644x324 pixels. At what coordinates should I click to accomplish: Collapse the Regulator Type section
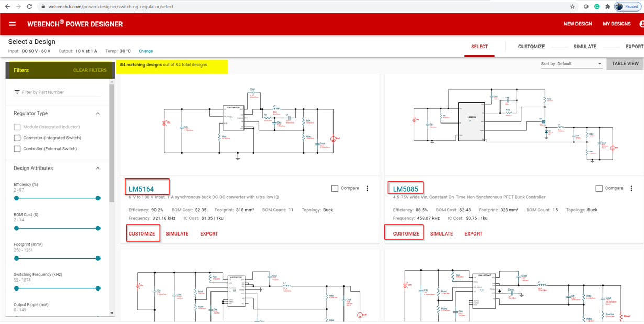[98, 114]
